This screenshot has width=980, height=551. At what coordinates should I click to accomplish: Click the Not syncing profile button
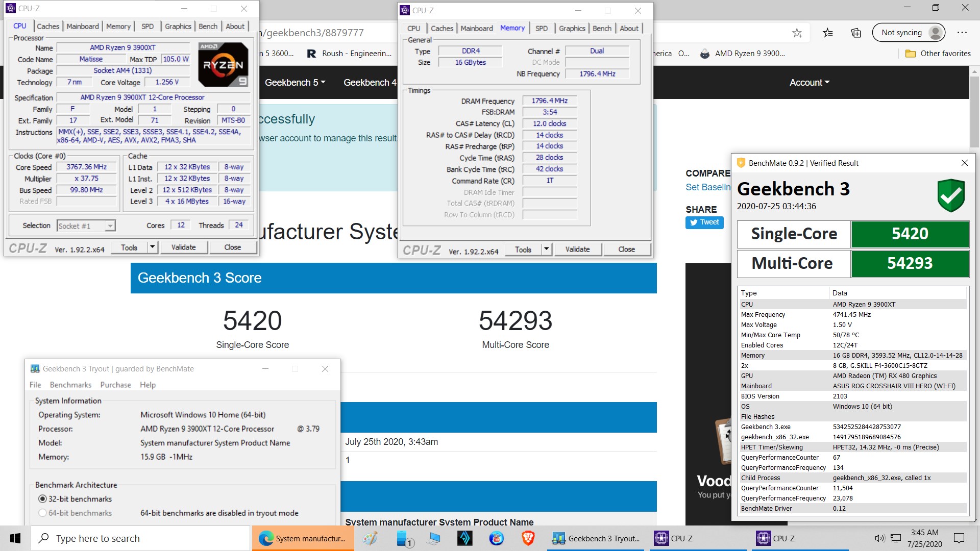point(909,33)
